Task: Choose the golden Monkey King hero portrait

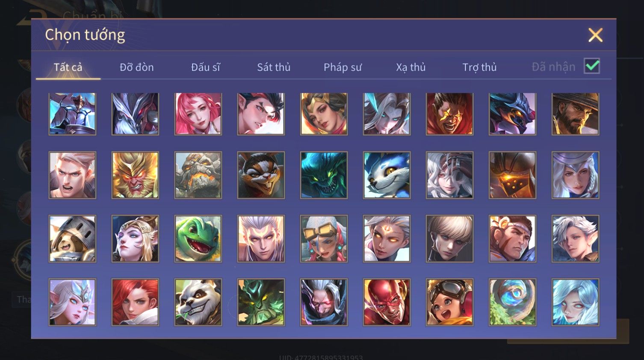Action: (135, 175)
